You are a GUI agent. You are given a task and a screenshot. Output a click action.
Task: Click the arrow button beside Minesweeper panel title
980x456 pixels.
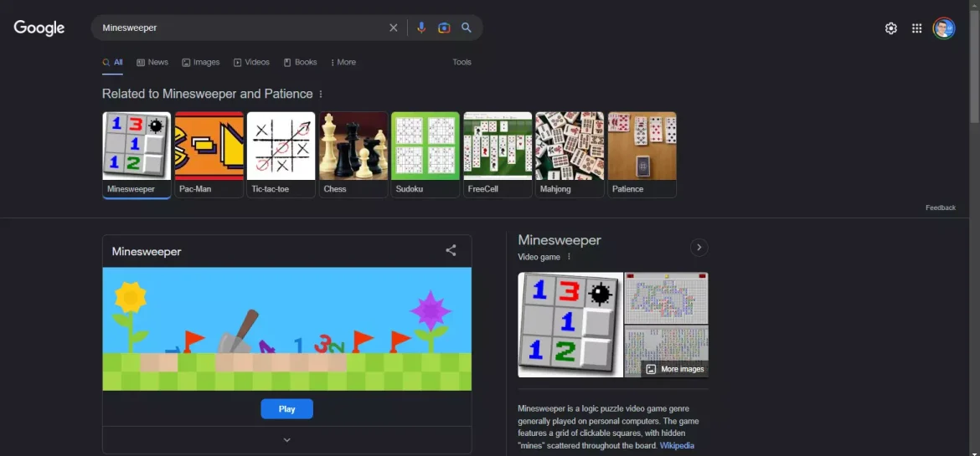pos(699,248)
